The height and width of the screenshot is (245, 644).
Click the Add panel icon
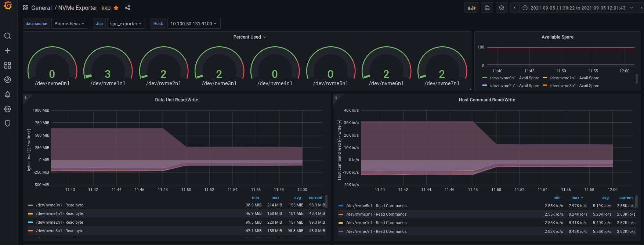[x=471, y=8]
